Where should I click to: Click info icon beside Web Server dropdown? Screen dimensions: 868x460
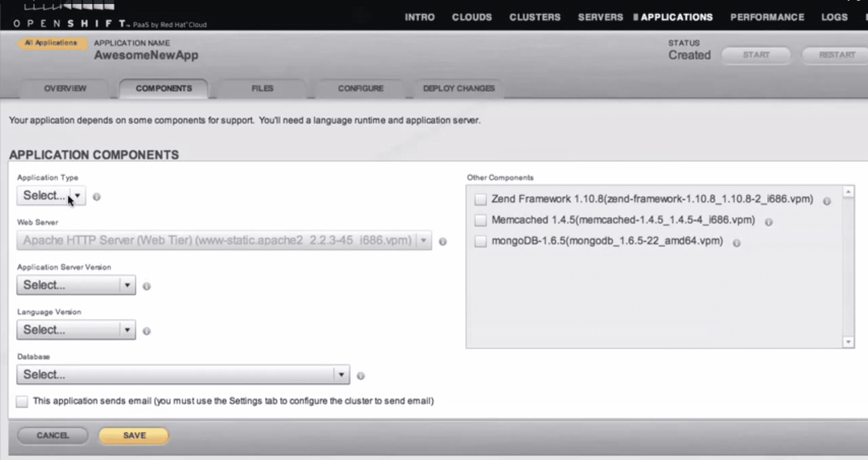443,242
